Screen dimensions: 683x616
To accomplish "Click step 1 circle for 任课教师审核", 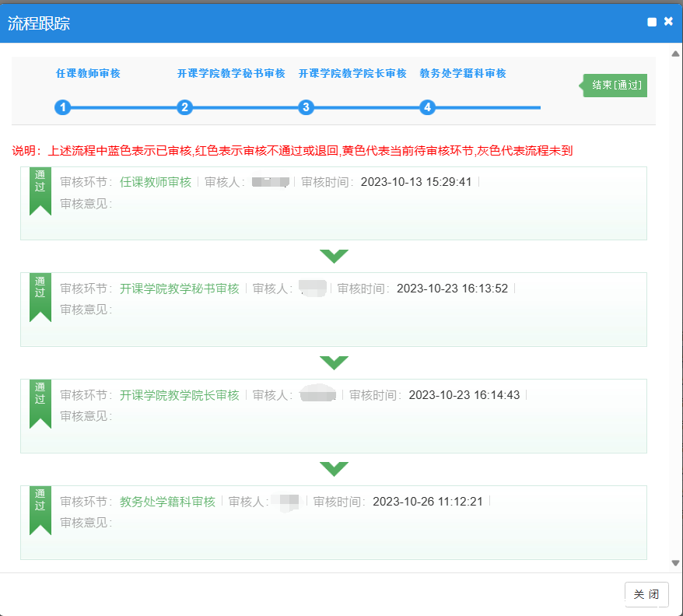I will 63,107.
